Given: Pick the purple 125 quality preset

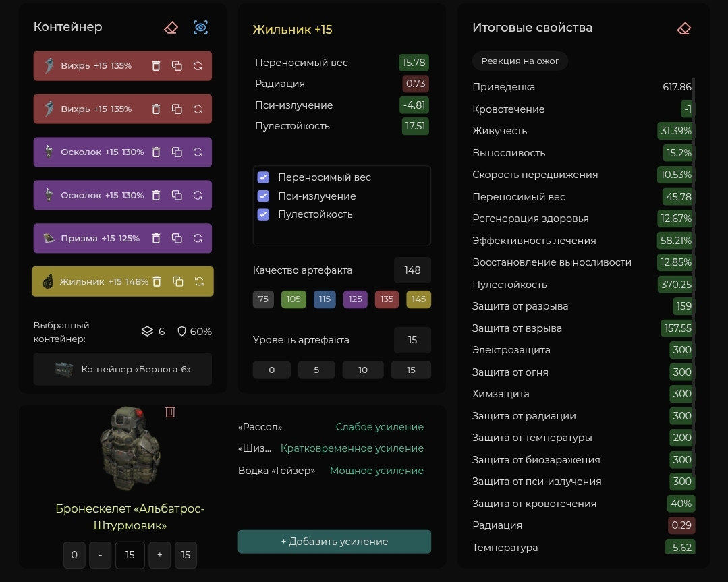Looking at the screenshot, I should (355, 299).
